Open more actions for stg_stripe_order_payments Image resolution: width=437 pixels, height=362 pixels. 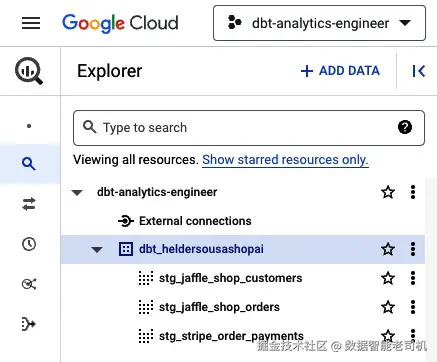413,335
